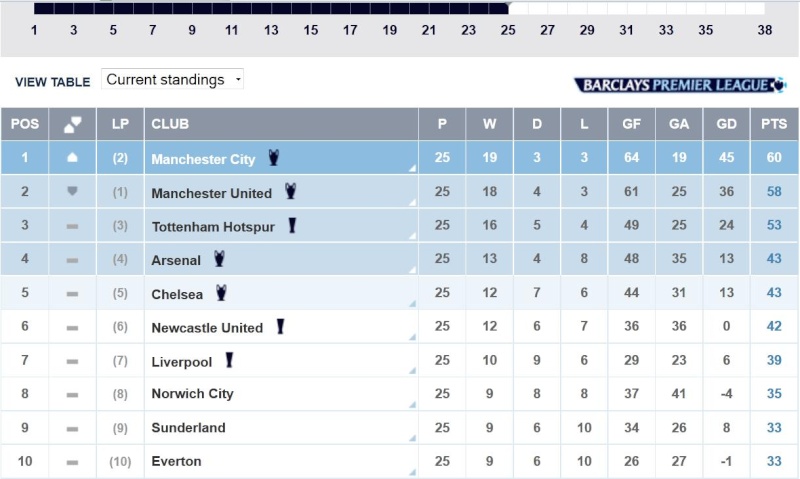
Task: Open the Sunderland club link
Action: [x=188, y=428]
